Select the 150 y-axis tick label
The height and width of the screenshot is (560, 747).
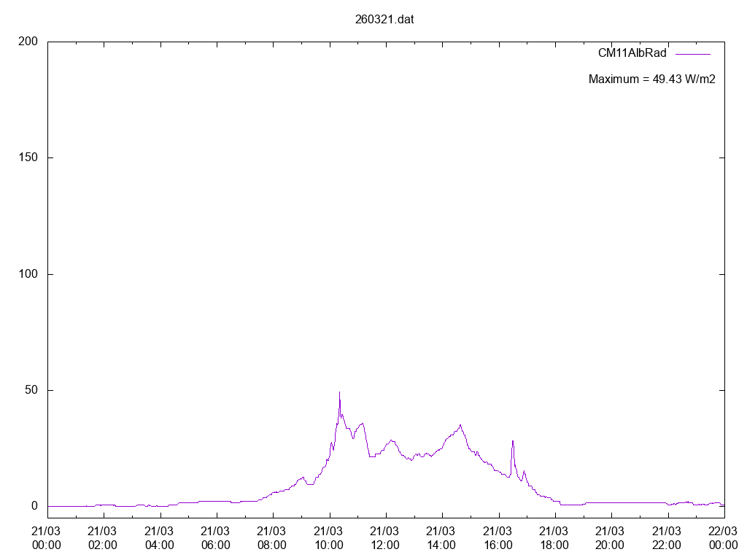28,158
